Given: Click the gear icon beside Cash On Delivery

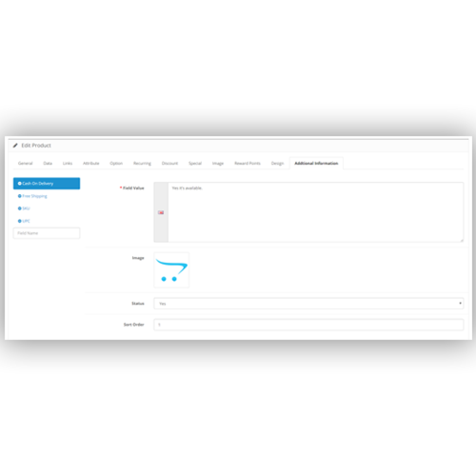Looking at the screenshot, I should click(x=19, y=184).
